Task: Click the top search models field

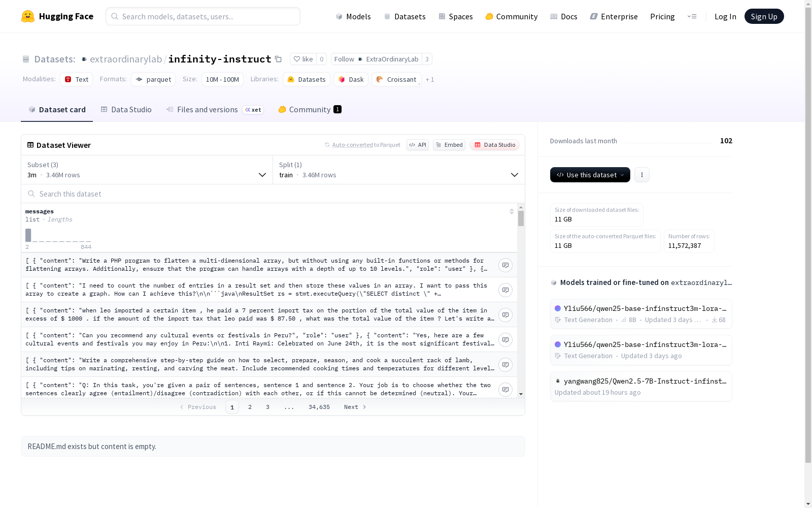Action: [203, 16]
